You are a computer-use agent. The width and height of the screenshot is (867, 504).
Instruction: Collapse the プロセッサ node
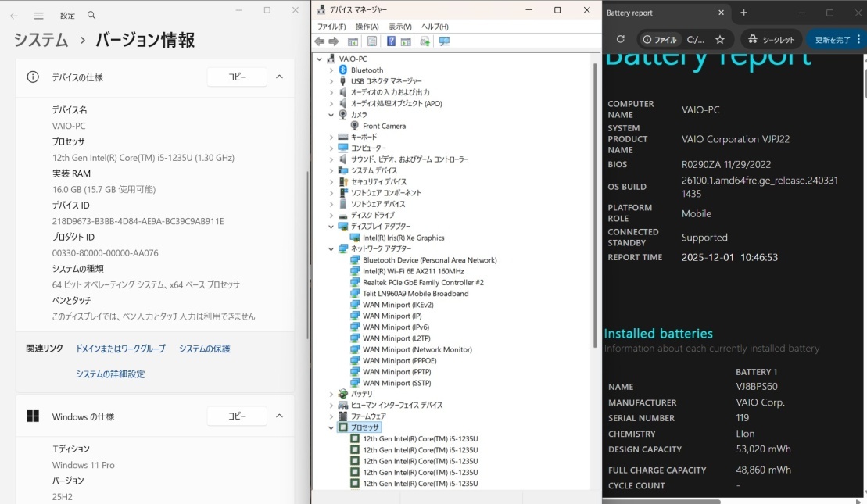coord(331,427)
